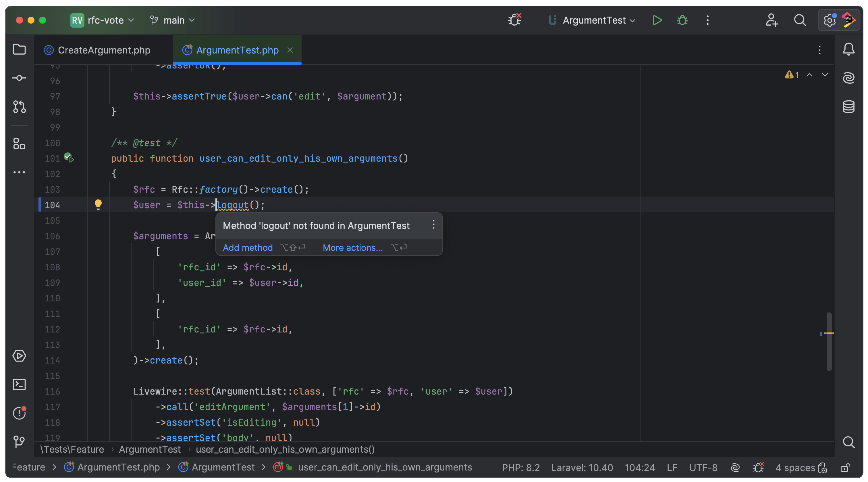
Task: Open the Problems tool window
Action: click(x=19, y=413)
